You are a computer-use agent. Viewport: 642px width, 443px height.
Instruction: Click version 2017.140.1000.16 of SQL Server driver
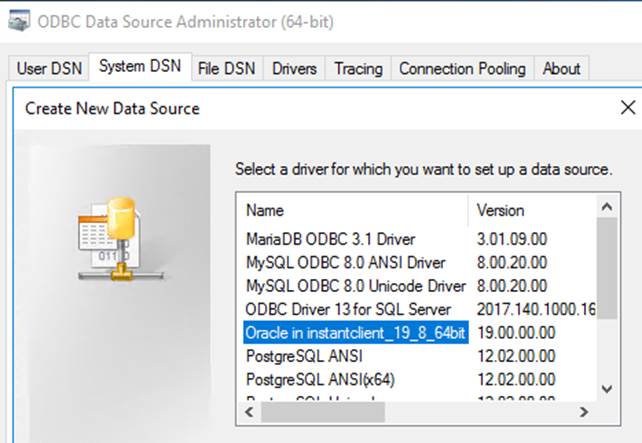tap(536, 309)
